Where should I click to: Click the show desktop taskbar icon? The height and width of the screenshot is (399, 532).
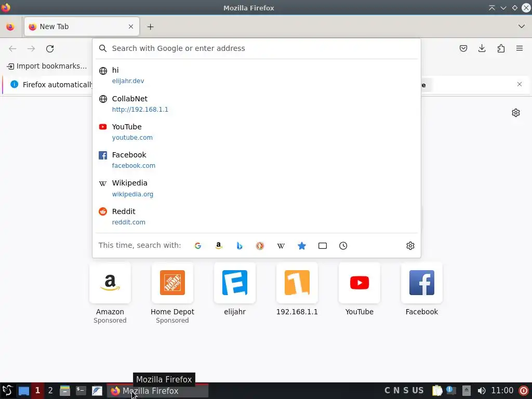tap(24, 391)
